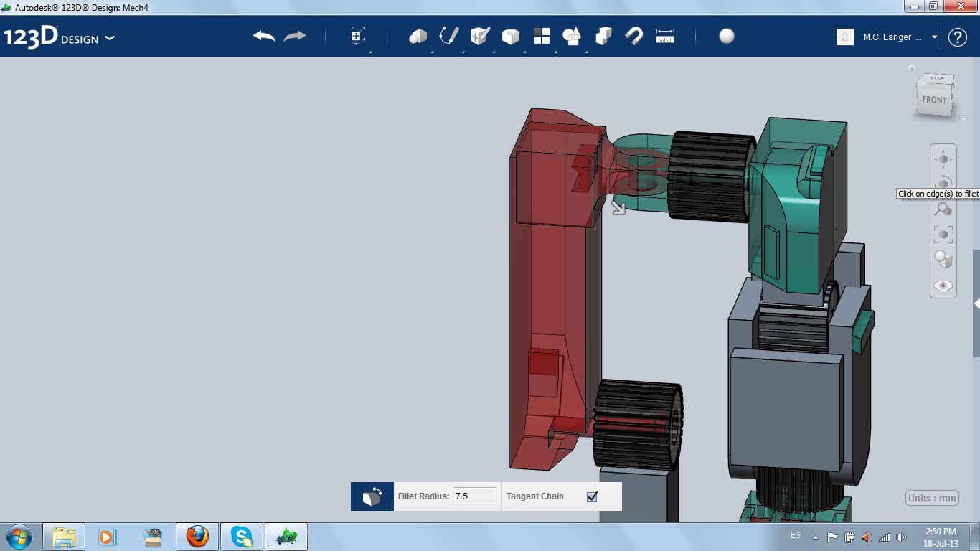
Task: Open Windows Media Player from the taskbar
Action: [x=107, y=537]
